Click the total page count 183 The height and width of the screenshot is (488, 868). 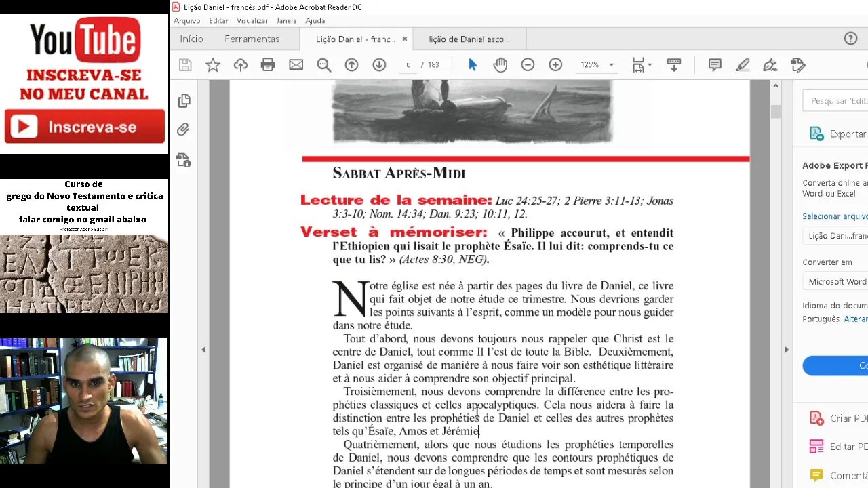(x=433, y=65)
